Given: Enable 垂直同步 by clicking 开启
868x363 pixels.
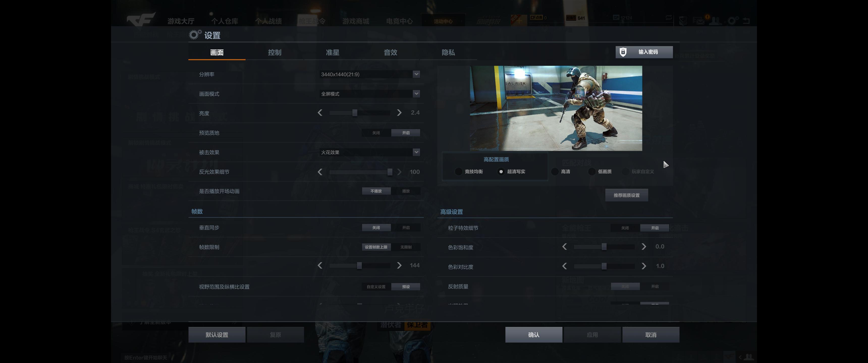Looking at the screenshot, I should (406, 228).
